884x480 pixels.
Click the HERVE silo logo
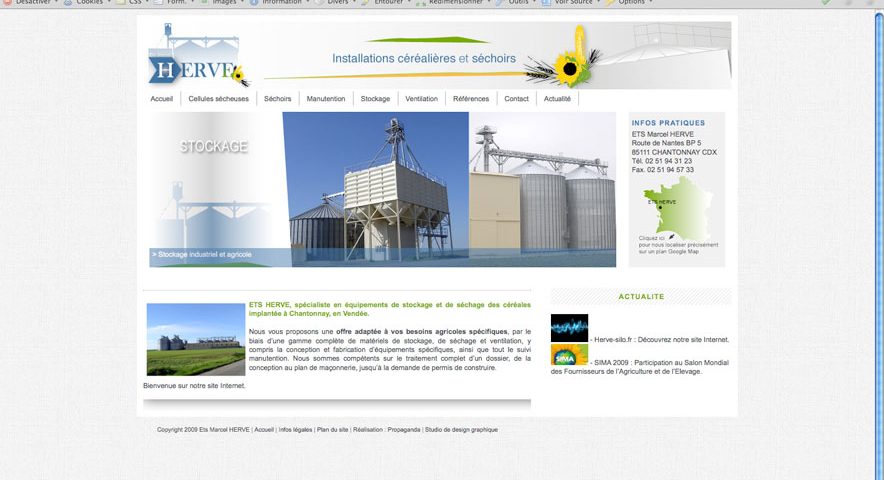197,58
